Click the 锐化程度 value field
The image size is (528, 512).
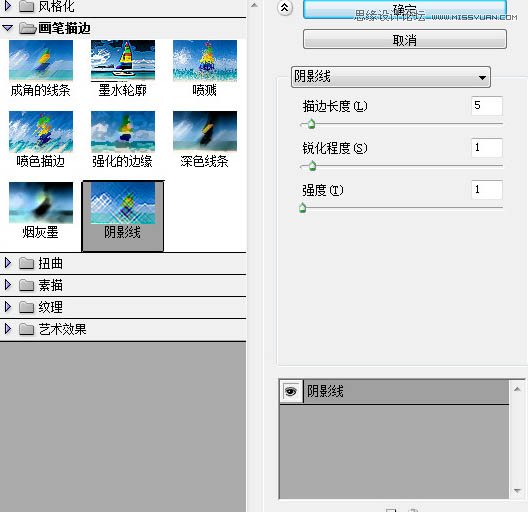tap(487, 148)
